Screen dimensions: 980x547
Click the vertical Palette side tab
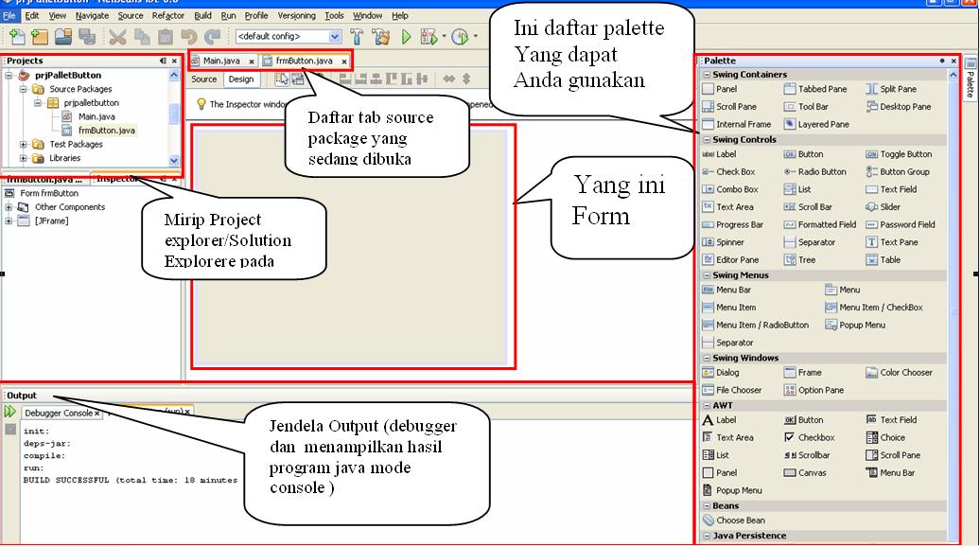[x=970, y=79]
